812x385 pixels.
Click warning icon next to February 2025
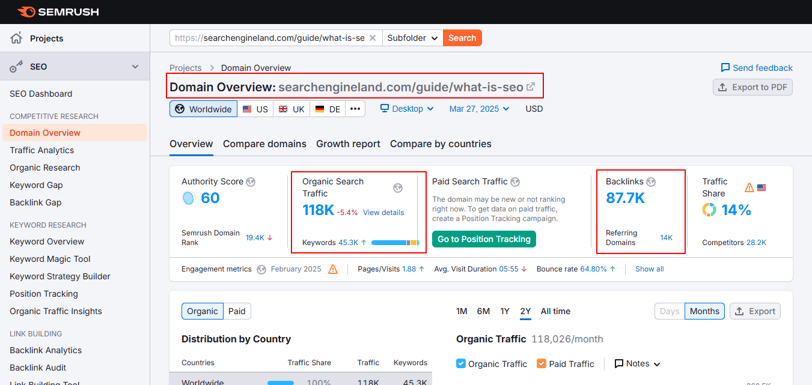point(332,269)
